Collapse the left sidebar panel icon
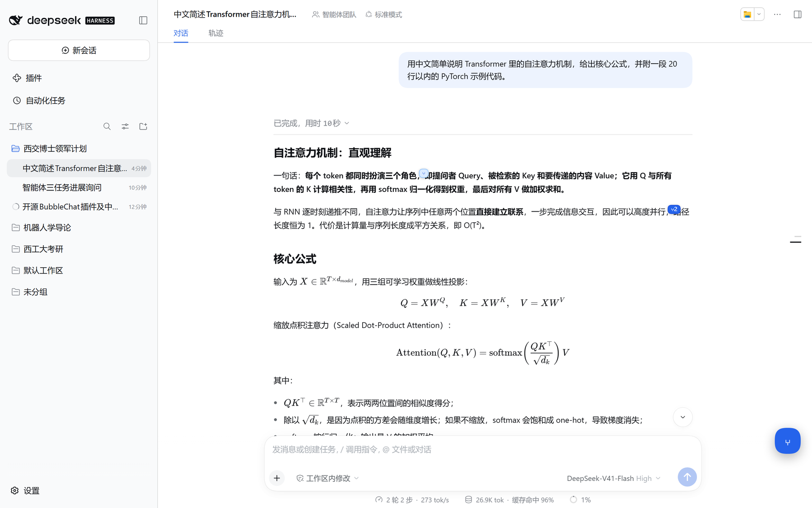The image size is (812, 508). click(143, 20)
